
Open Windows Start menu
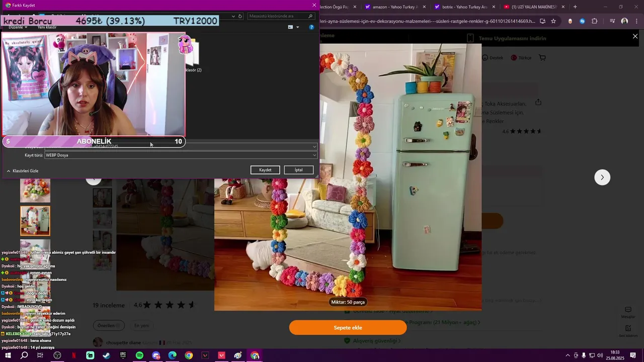tap(8, 355)
